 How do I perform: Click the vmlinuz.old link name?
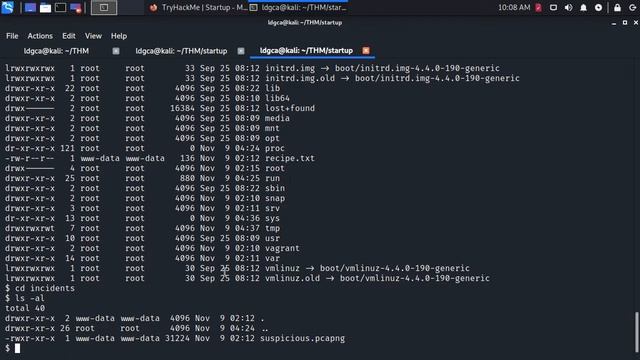pyautogui.click(x=293, y=278)
